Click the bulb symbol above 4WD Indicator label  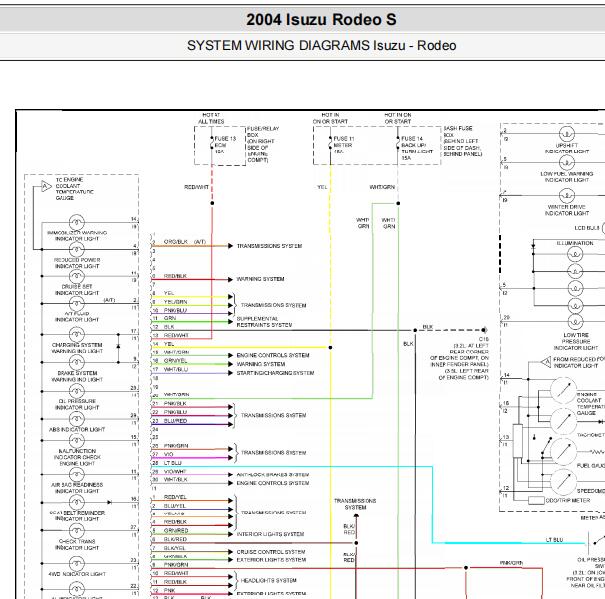coord(76,563)
